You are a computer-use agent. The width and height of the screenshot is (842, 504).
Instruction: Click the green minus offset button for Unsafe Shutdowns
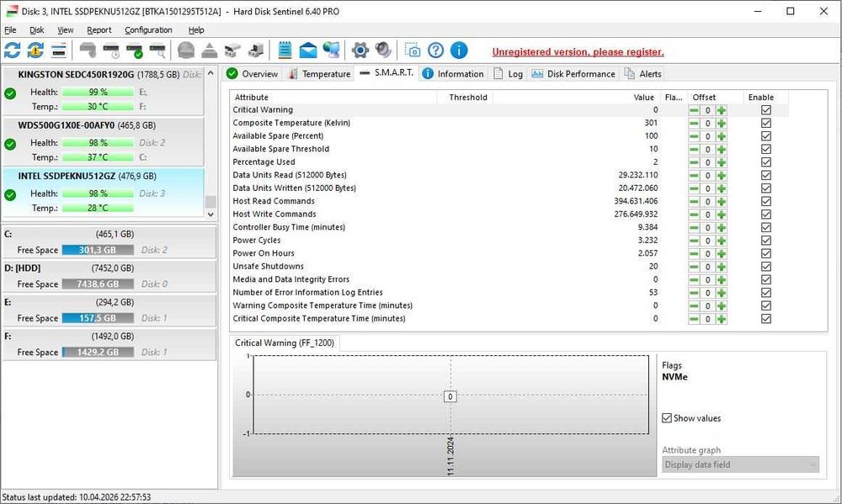(x=694, y=267)
